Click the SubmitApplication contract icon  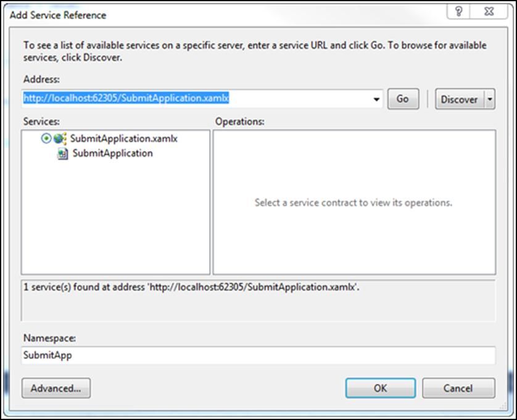click(63, 154)
